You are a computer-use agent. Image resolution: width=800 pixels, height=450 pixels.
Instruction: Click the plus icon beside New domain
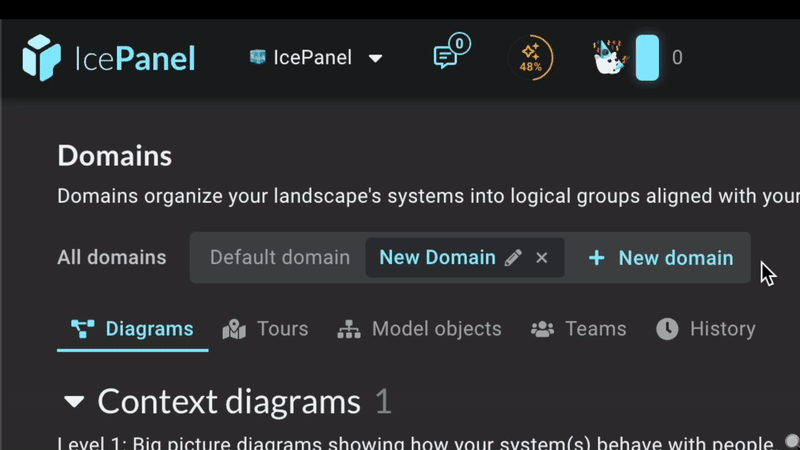[x=596, y=258]
